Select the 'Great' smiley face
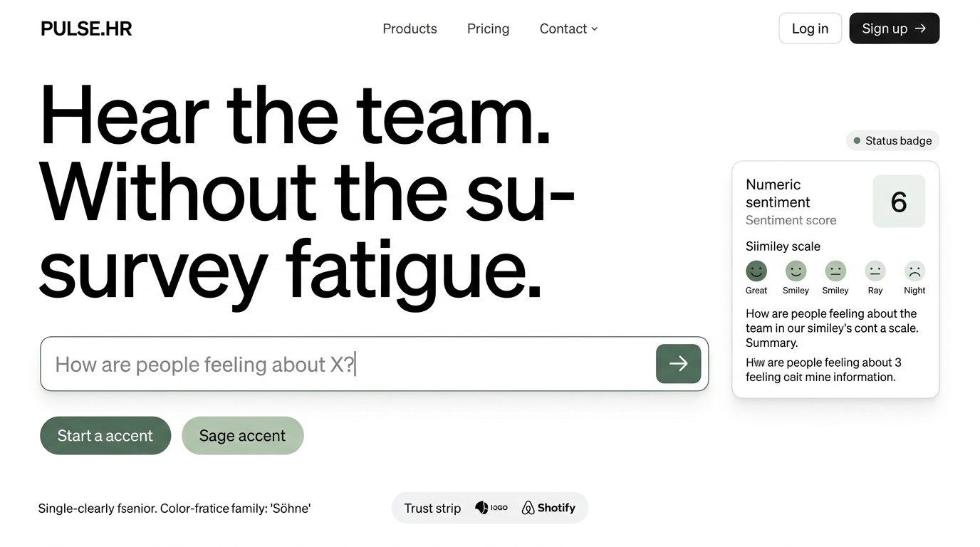 (756, 271)
